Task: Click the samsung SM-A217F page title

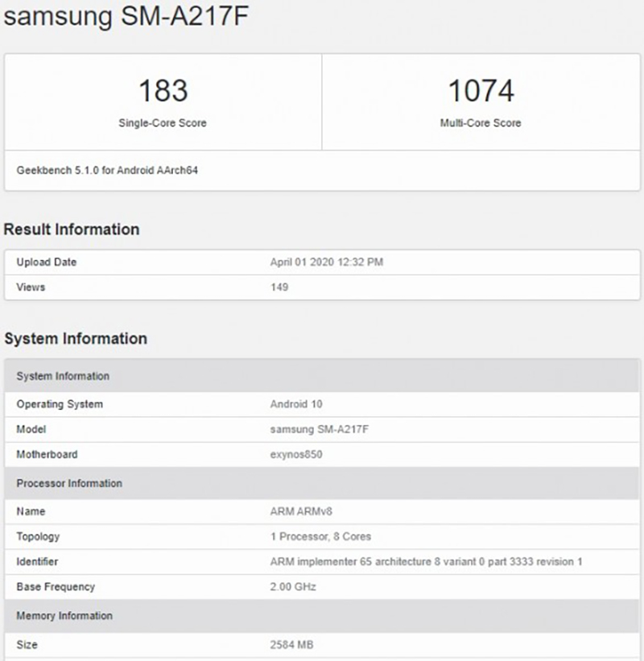Action: (x=127, y=18)
